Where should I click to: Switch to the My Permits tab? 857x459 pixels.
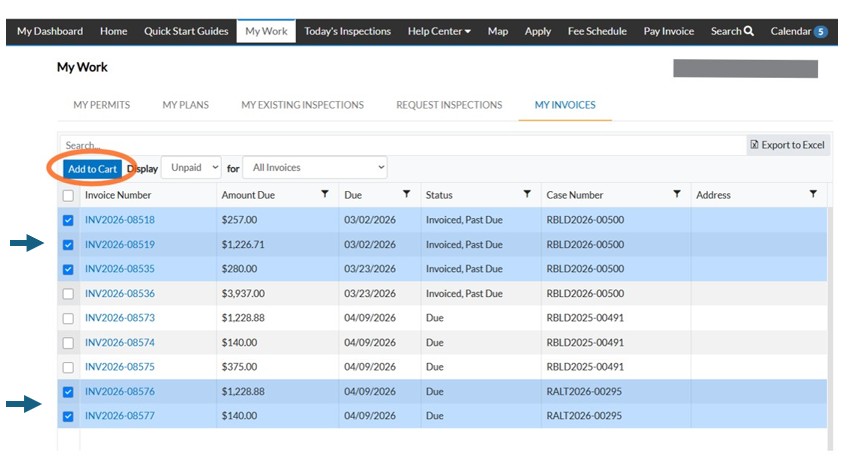tap(102, 105)
